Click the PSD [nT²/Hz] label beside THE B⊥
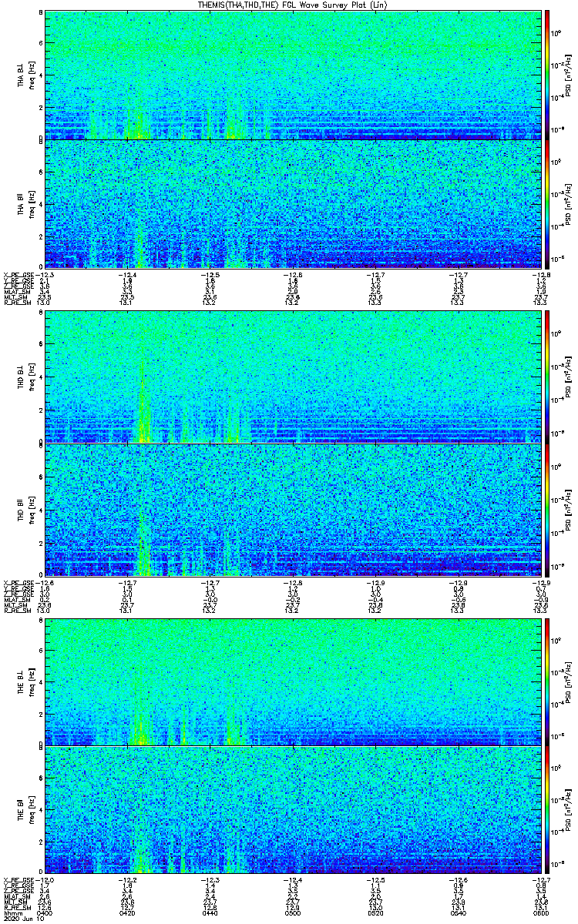Screen dimensions: 578x924 [x=568, y=682]
